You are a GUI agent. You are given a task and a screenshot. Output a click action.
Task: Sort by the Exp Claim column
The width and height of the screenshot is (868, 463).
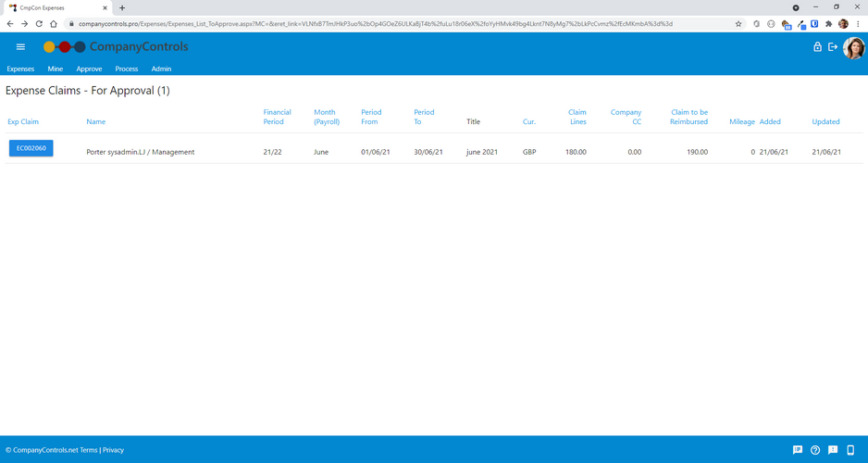pos(23,122)
